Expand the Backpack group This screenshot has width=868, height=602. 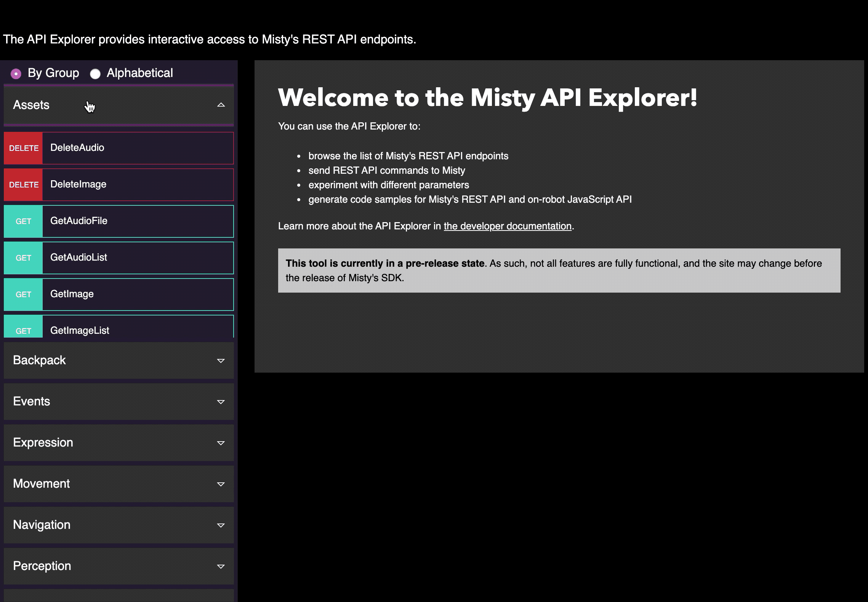tap(118, 360)
